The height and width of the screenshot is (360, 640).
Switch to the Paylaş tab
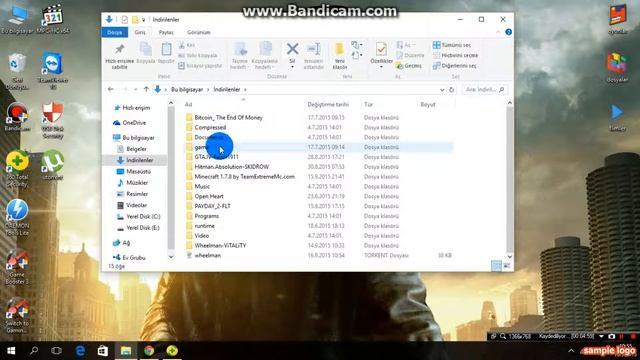pos(166,32)
